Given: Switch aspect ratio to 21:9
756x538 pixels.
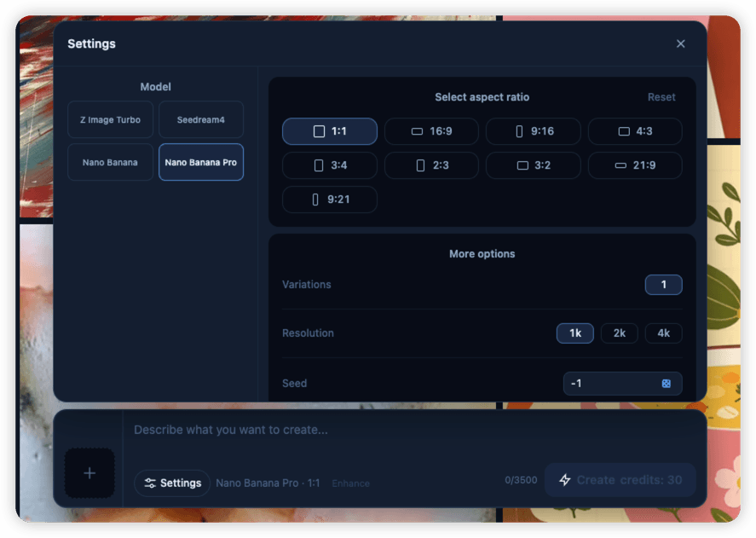Looking at the screenshot, I should pos(635,165).
